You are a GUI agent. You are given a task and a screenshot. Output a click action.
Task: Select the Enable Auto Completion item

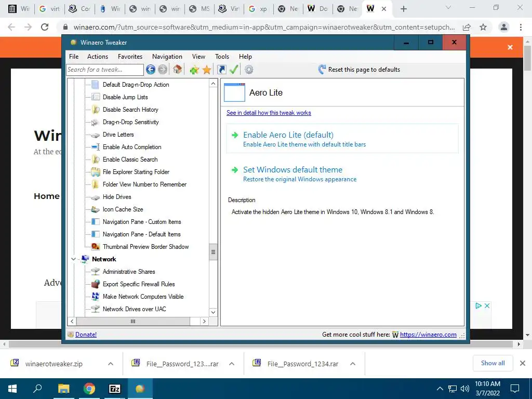pos(132,147)
